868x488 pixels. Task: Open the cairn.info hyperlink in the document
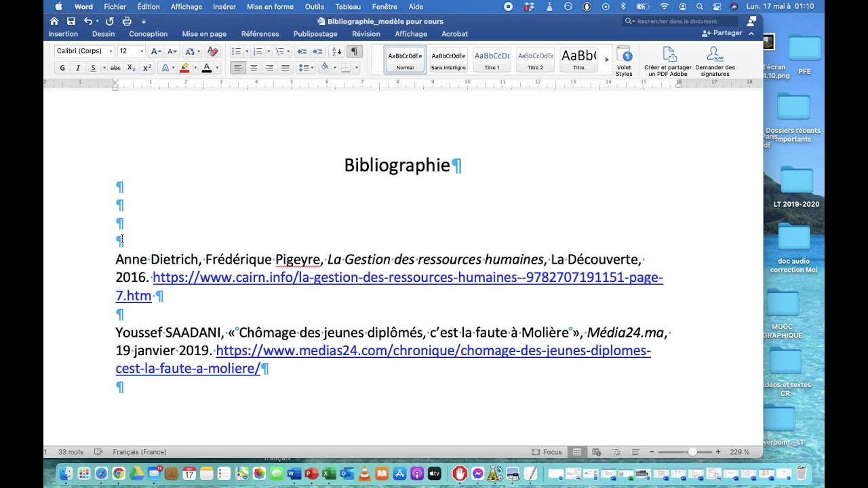389,286
